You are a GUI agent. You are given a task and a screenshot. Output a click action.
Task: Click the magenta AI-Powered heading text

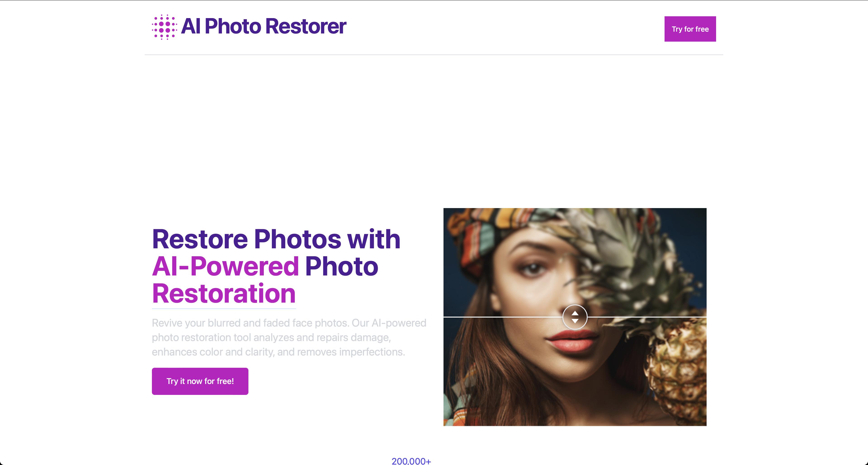(225, 266)
